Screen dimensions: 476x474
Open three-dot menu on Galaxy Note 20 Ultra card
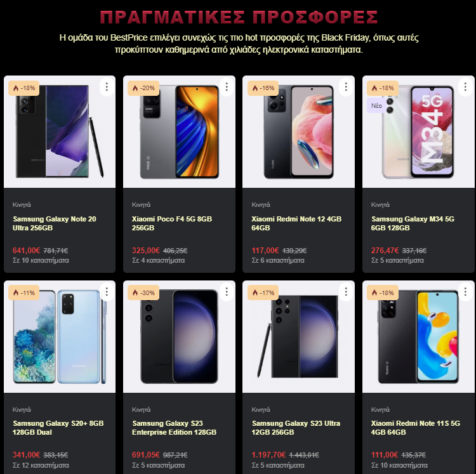click(x=107, y=87)
